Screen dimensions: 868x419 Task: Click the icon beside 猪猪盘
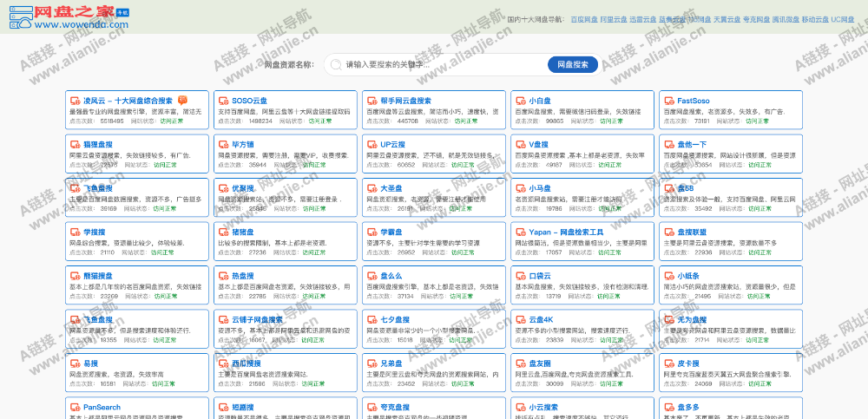coord(224,232)
